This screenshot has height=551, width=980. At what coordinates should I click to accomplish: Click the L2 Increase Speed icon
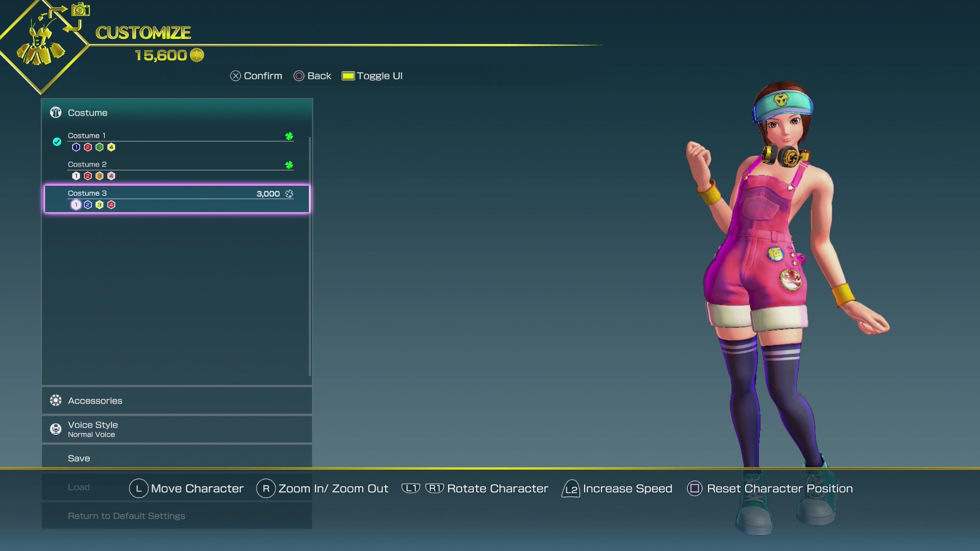571,489
